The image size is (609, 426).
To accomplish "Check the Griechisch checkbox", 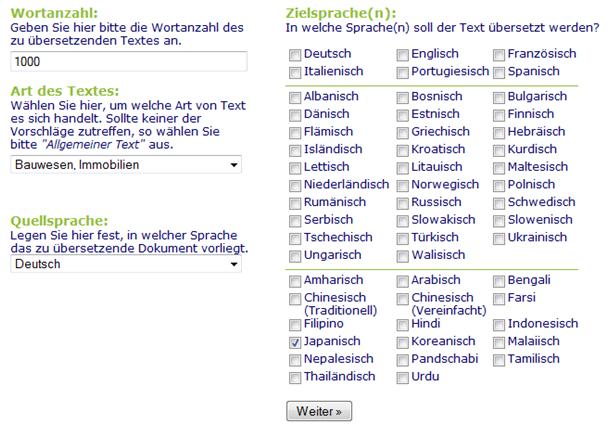I will point(402,132).
